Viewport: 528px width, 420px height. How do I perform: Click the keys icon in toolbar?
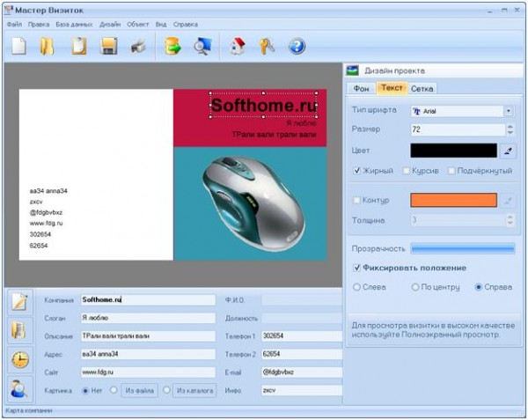coord(267,46)
